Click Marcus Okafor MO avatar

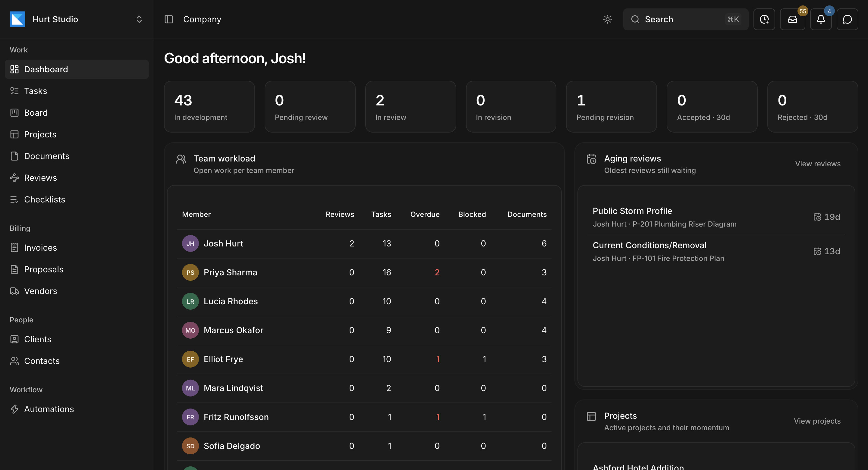190,330
